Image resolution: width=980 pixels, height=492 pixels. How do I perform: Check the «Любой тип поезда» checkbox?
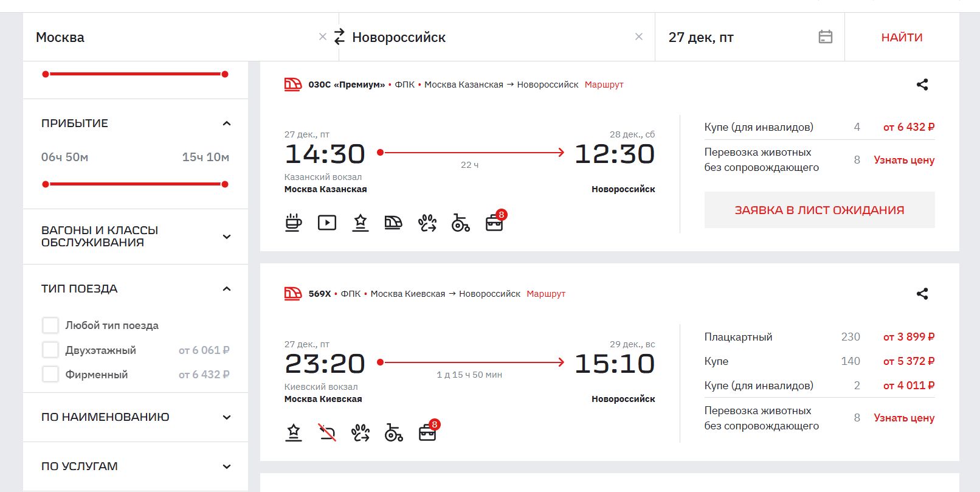(50, 325)
